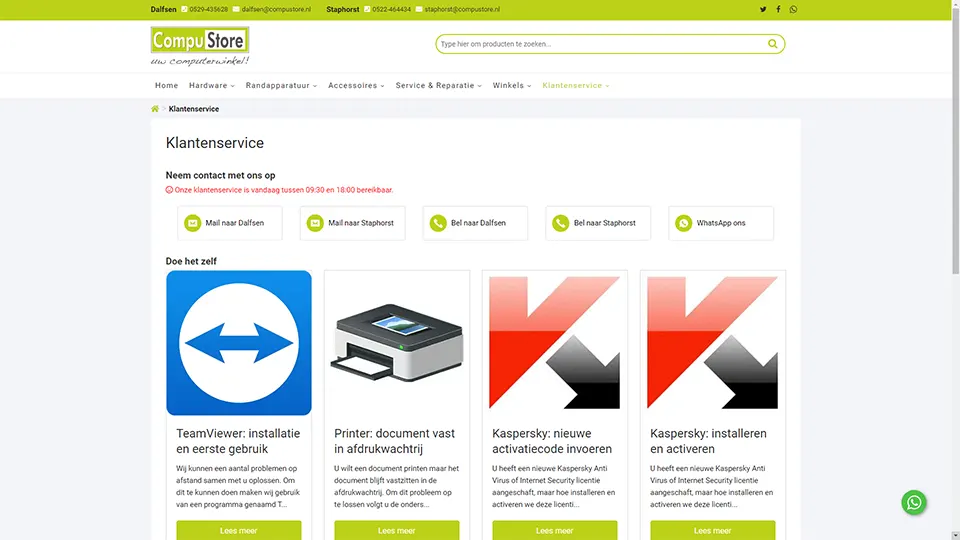Expand the Service & Reparatie menu
Screen dimensions: 960x540
click(x=439, y=86)
